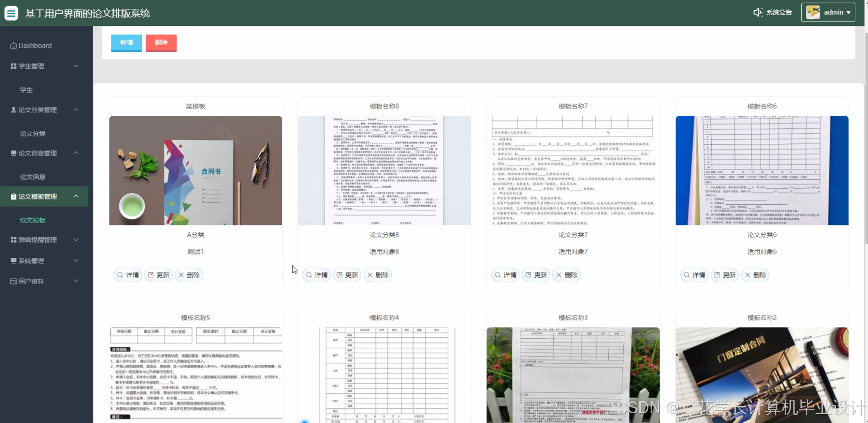Click 详情 magnifier icon for 模板名称6
The height and width of the screenshot is (423, 868).
687,275
